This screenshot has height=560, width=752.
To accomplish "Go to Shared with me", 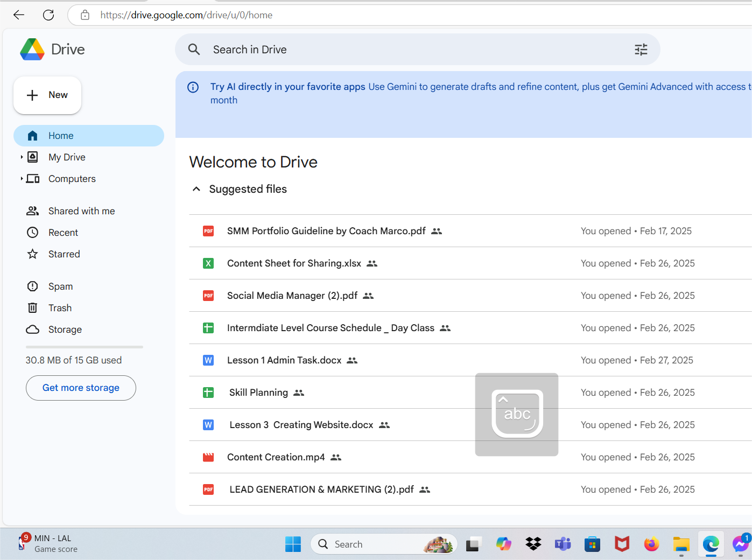I will (82, 211).
